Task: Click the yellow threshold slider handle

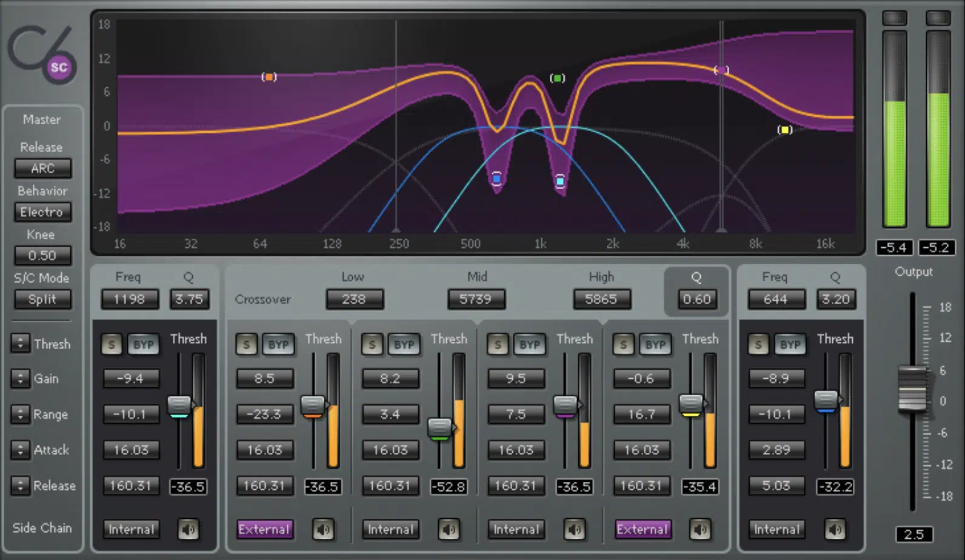Action: pyautogui.click(x=690, y=405)
